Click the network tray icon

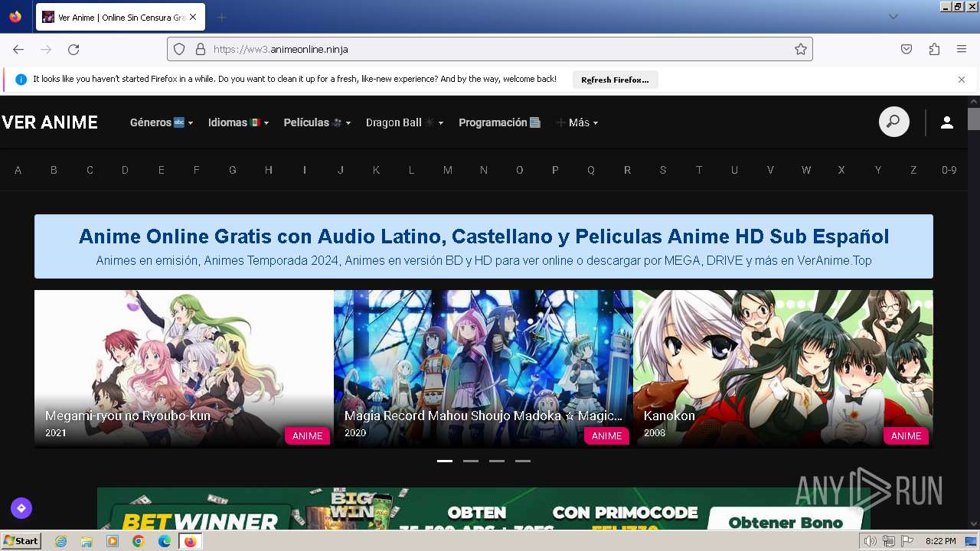click(888, 541)
